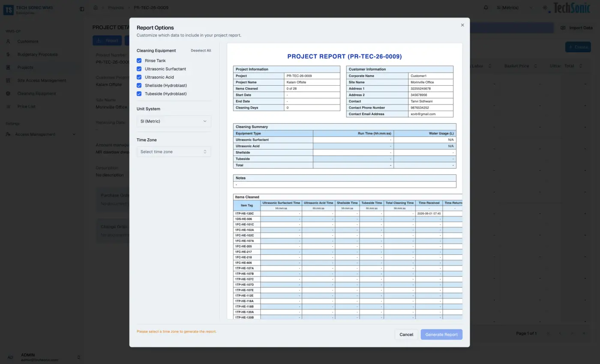Image resolution: width=600 pixels, height=364 pixels.
Task: Click the AD user avatar
Action: click(x=10, y=357)
